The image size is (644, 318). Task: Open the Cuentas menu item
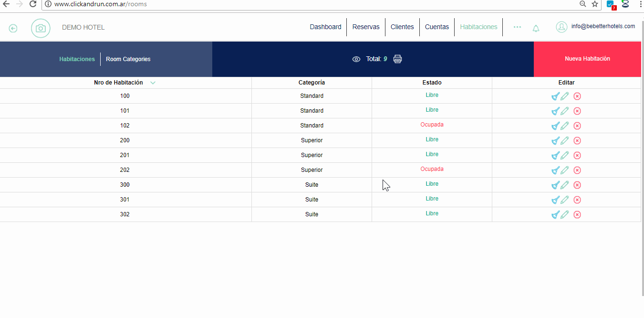coord(437,27)
